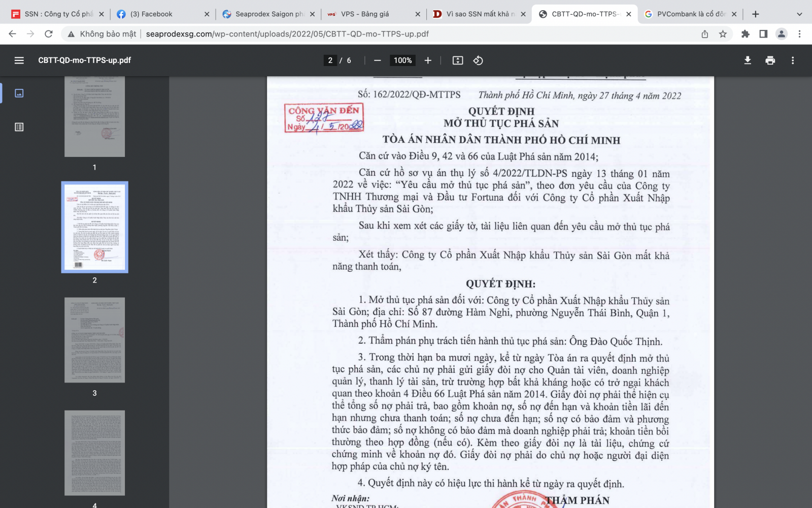
Task: Open Chrome profile avatar
Action: (x=782, y=34)
